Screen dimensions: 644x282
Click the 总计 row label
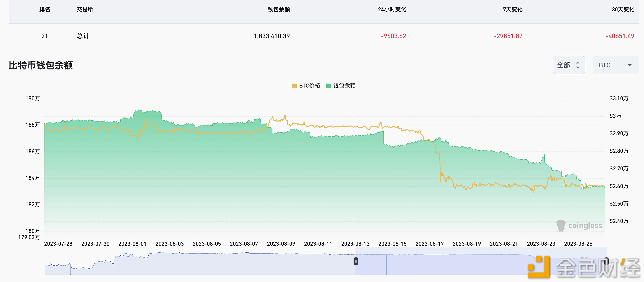[83, 36]
